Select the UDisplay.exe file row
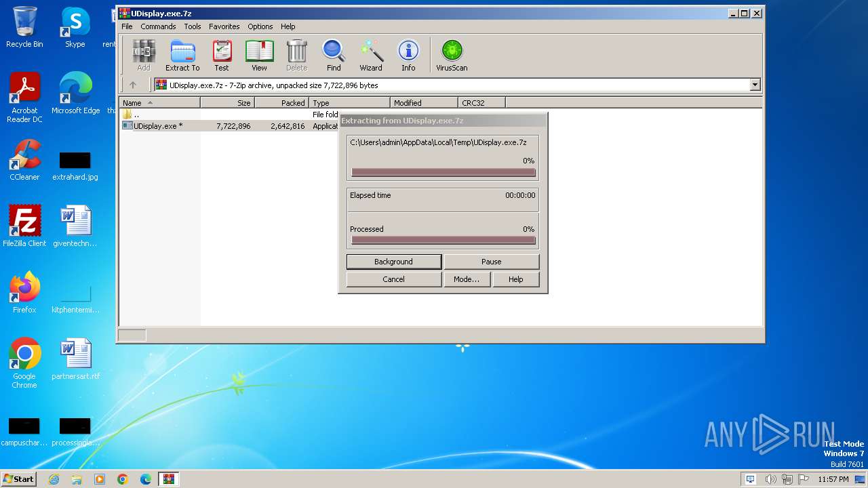The width and height of the screenshot is (868, 488). pyautogui.click(x=229, y=126)
